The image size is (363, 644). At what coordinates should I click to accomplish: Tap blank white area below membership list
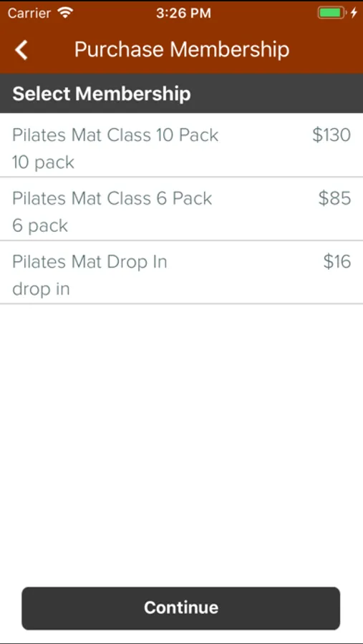pyautogui.click(x=181, y=444)
